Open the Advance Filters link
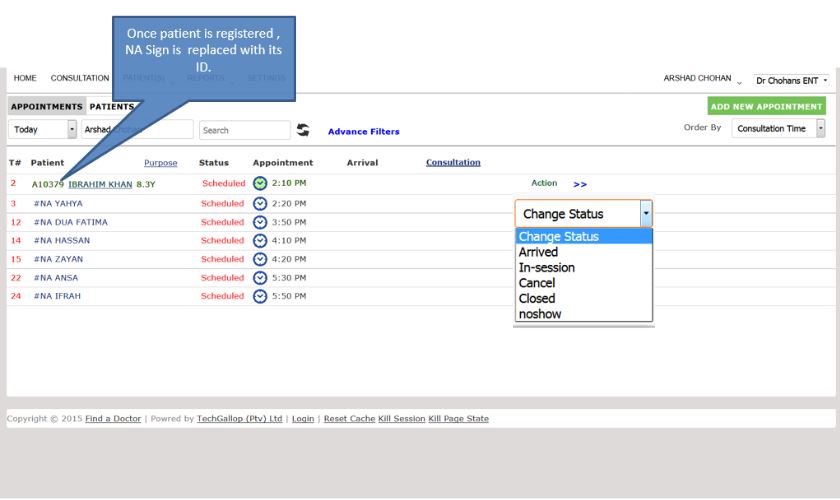The width and height of the screenshot is (840, 500). [x=364, y=132]
